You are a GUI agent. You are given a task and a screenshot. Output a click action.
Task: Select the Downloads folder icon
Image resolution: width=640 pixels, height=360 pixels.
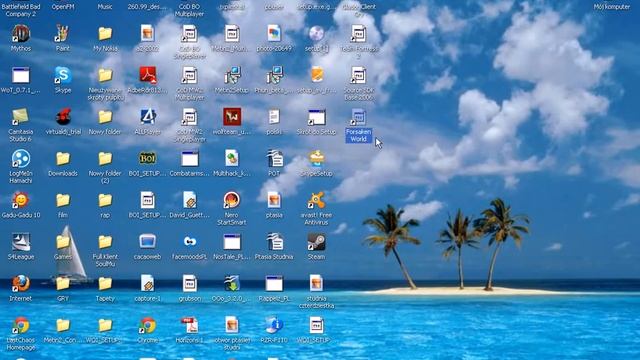[62, 159]
